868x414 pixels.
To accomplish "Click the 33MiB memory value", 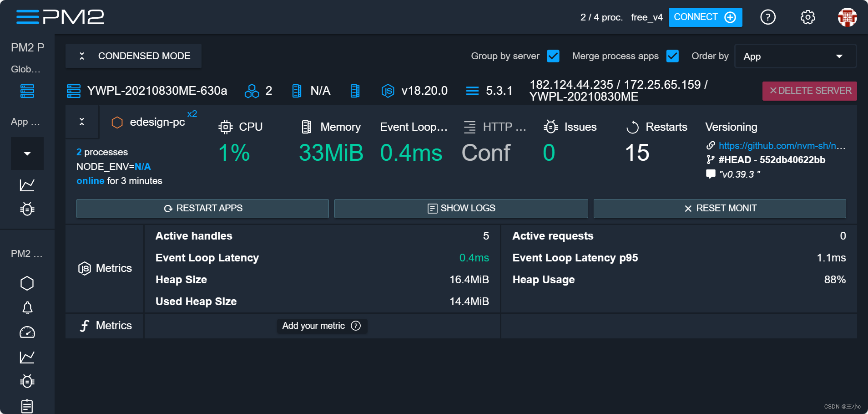I will 331,153.
